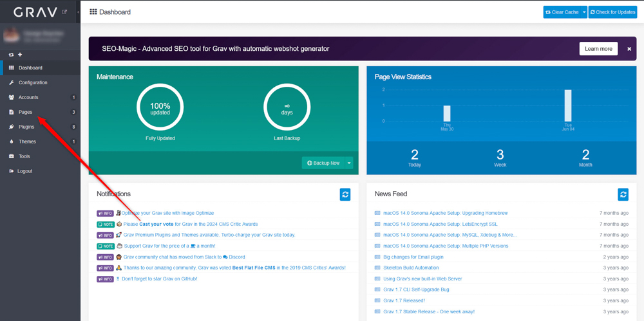Click the Dashboard grid icon in header
This screenshot has height=321, width=644.
click(x=93, y=12)
